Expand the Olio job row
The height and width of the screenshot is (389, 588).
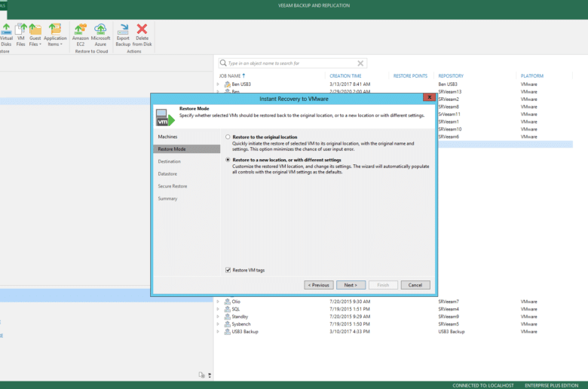coord(218,302)
